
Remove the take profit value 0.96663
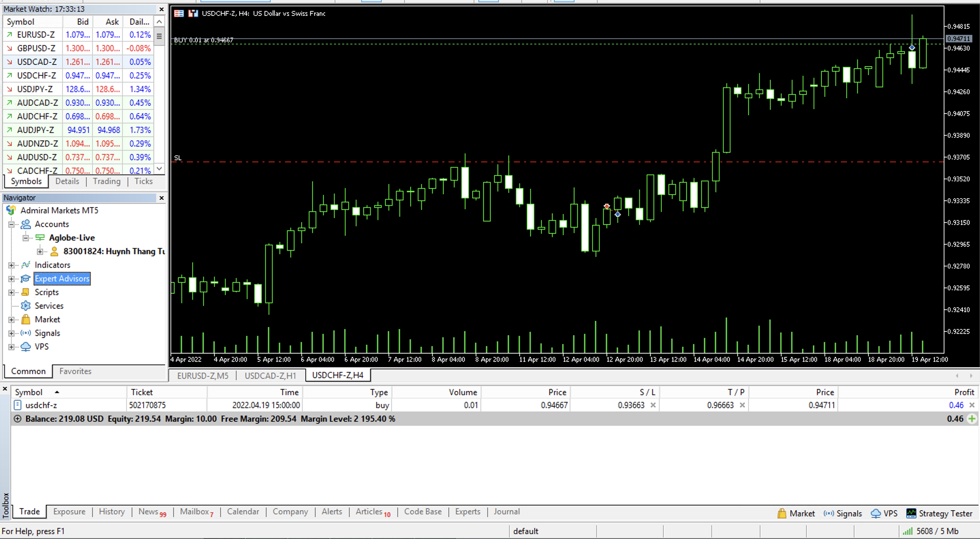[742, 405]
